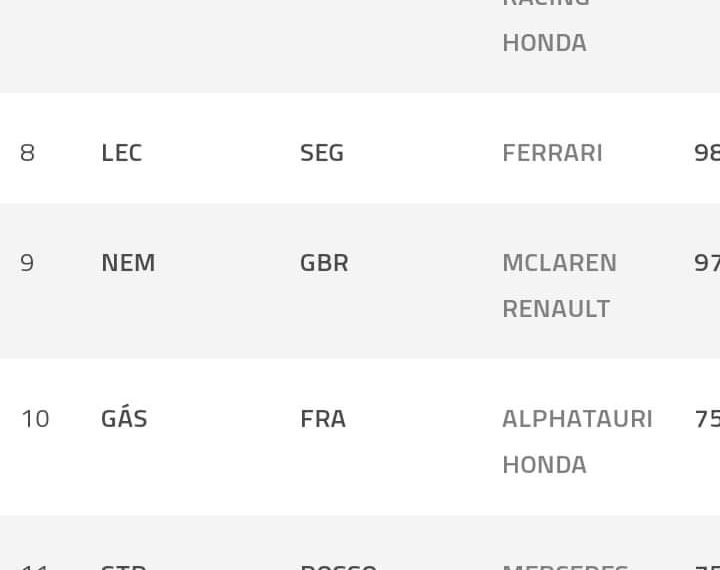Click the FRA nationality cell

tap(323, 419)
